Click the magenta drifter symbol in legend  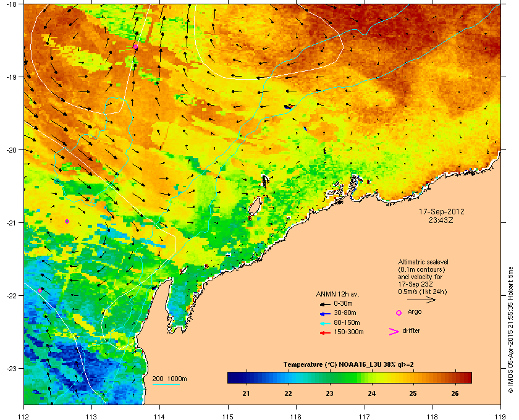pos(394,332)
